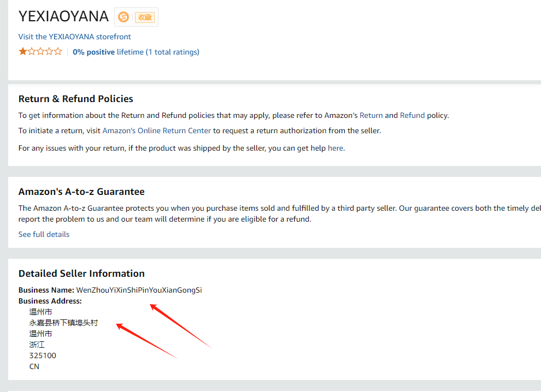This screenshot has height=392, width=541.
Task: Click the one-star rating icon
Action: (x=40, y=52)
